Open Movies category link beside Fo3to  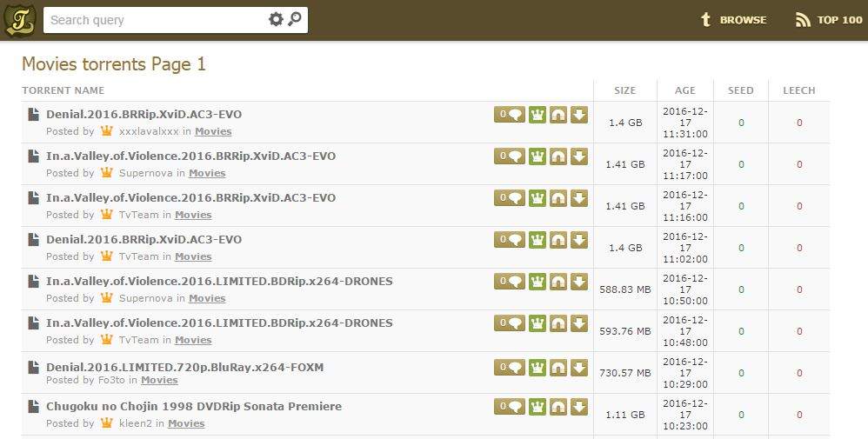click(159, 380)
